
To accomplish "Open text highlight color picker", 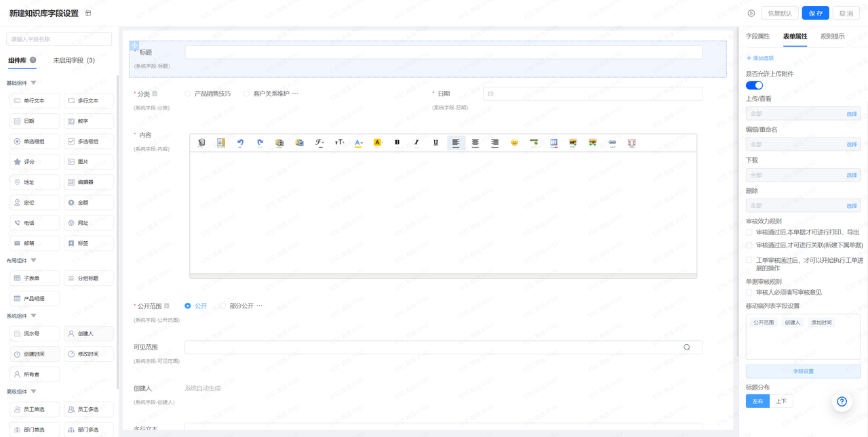I will (x=378, y=142).
